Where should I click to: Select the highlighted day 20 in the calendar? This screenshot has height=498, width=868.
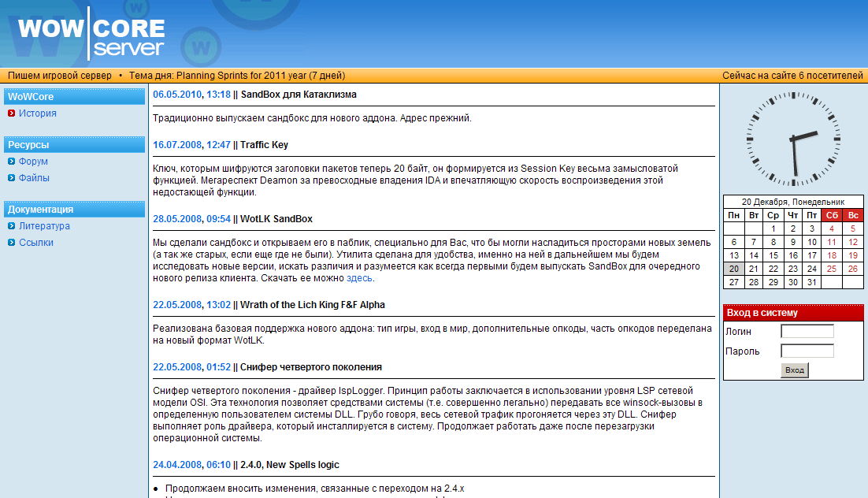pyautogui.click(x=733, y=269)
